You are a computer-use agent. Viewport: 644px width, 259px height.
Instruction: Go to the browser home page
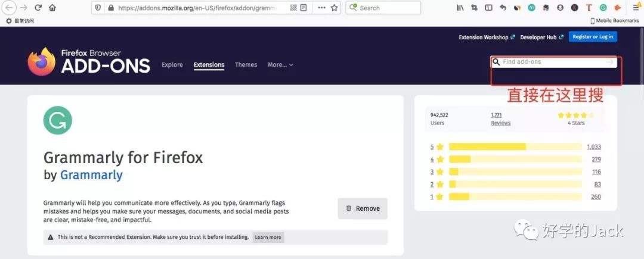[x=52, y=8]
